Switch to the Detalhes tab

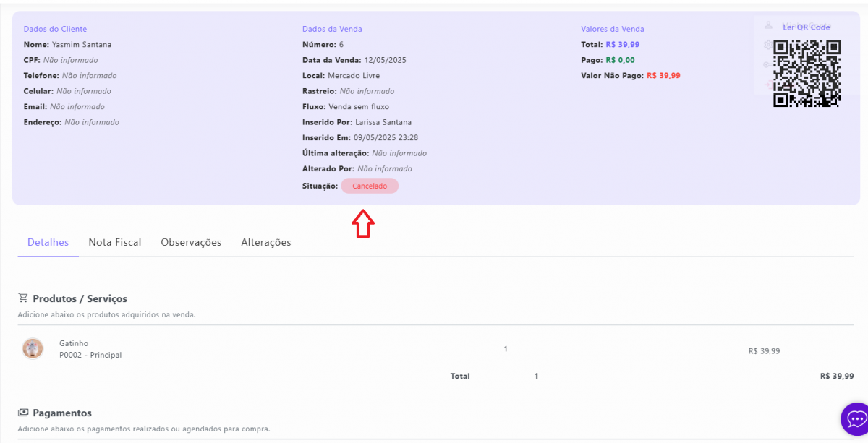(x=48, y=242)
